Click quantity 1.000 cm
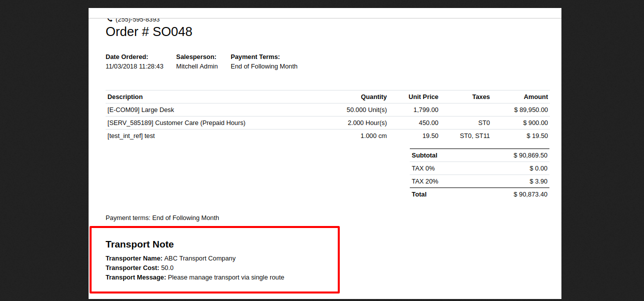 pyautogui.click(x=374, y=136)
